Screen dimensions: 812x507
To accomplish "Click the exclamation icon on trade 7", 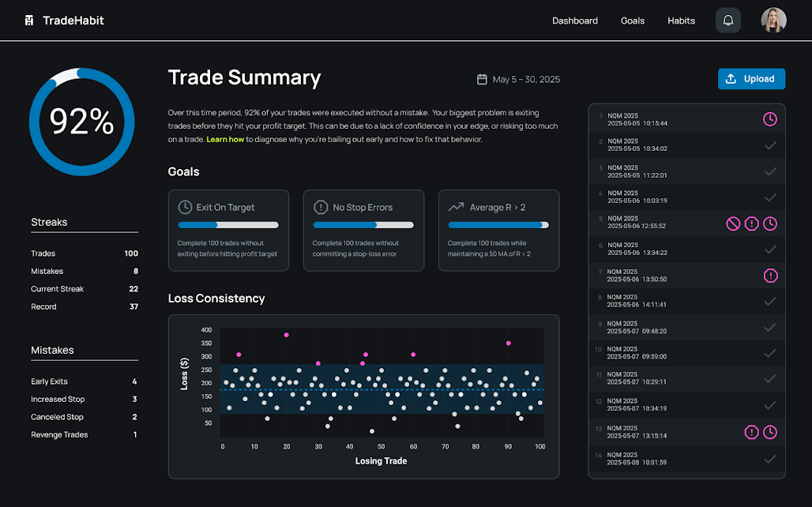I will [771, 276].
